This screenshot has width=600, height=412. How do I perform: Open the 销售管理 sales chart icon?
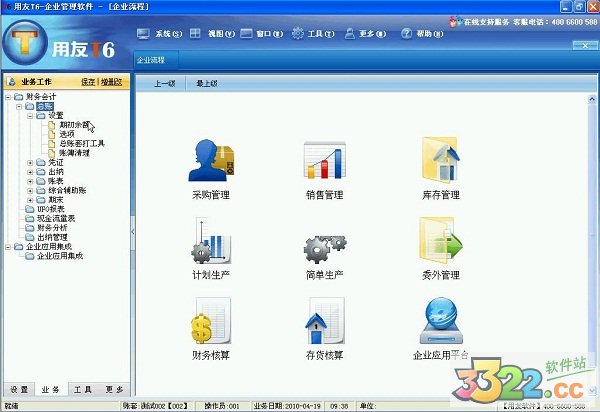[324, 160]
